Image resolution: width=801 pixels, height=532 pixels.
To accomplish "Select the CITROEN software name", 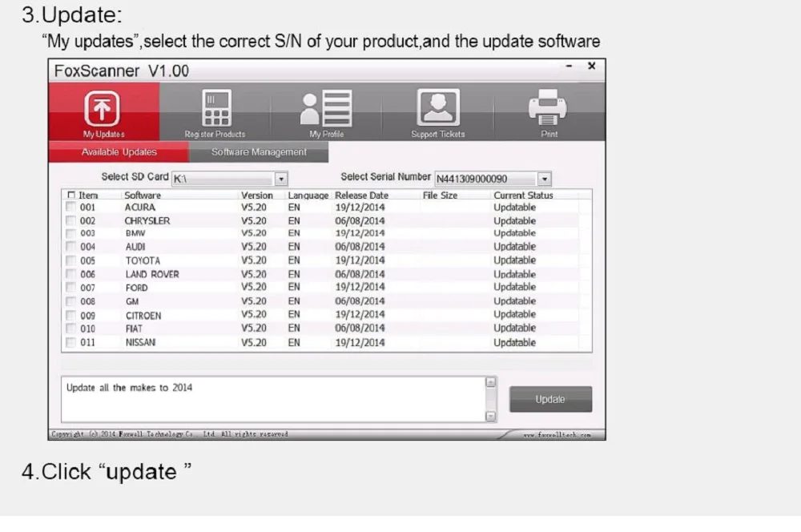I will click(x=143, y=316).
